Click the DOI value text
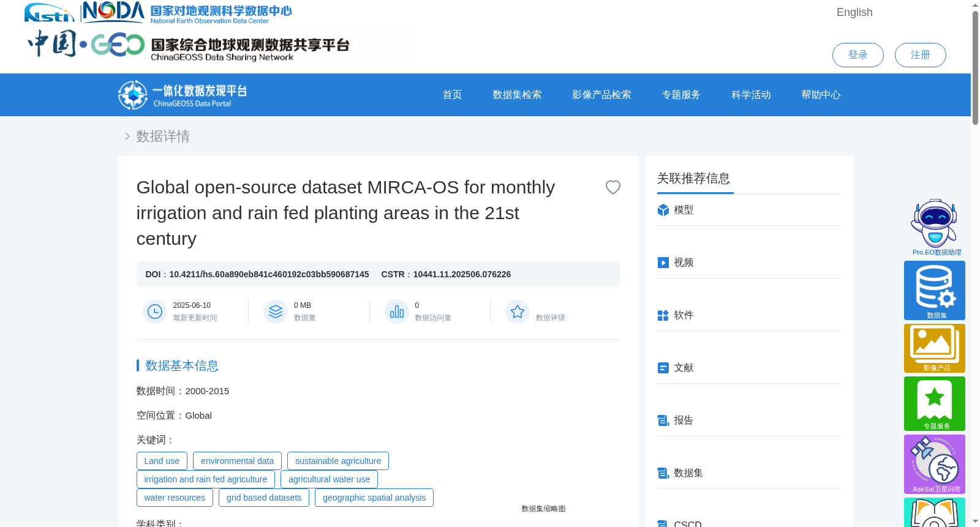This screenshot has height=527, width=980. 269,274
